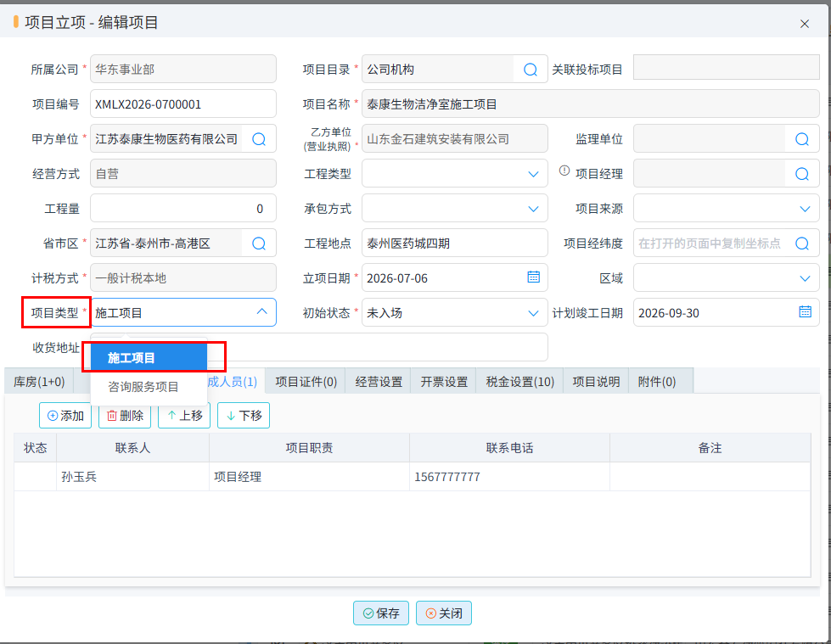
Task: Open the calendar icon for 计划竣工日期
Action: [x=805, y=312]
